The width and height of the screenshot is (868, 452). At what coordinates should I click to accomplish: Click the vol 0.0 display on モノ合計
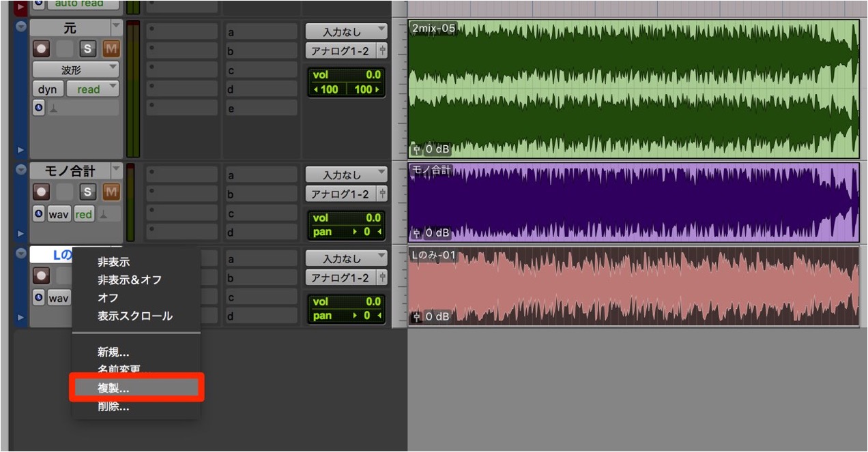tap(346, 218)
